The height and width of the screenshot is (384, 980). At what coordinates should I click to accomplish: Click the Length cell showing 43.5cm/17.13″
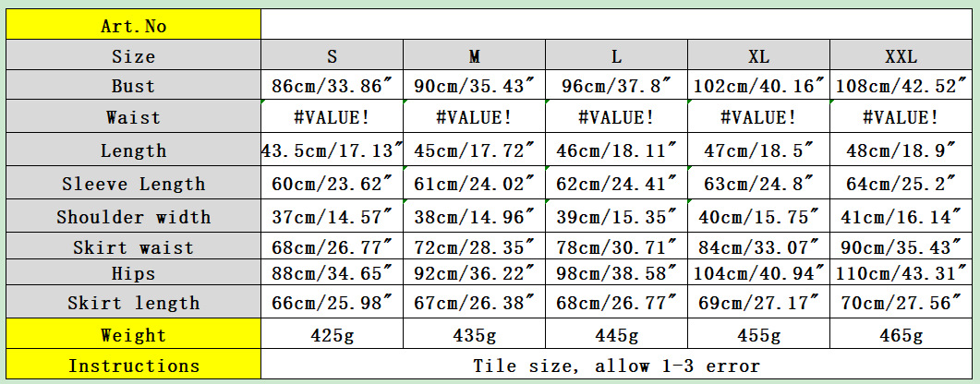pos(333,150)
